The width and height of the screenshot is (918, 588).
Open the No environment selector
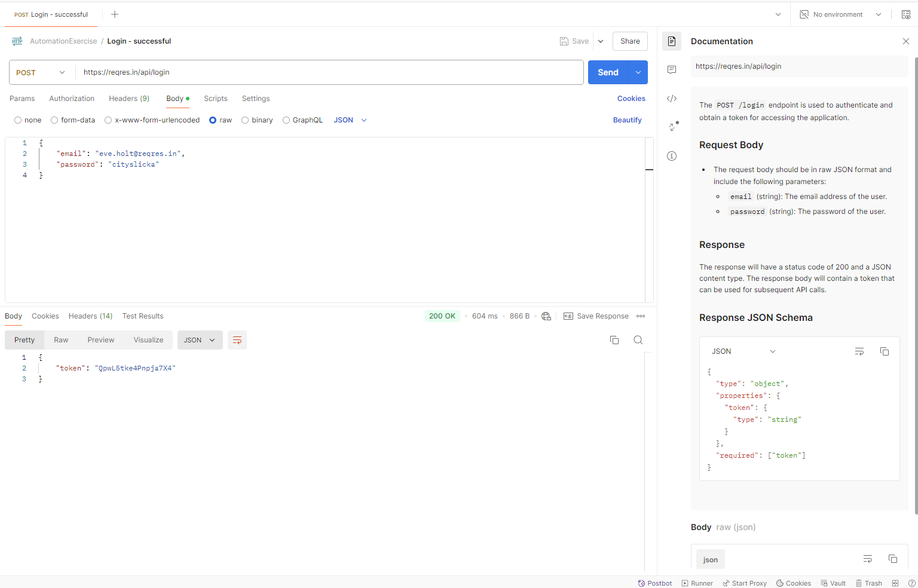(x=840, y=14)
